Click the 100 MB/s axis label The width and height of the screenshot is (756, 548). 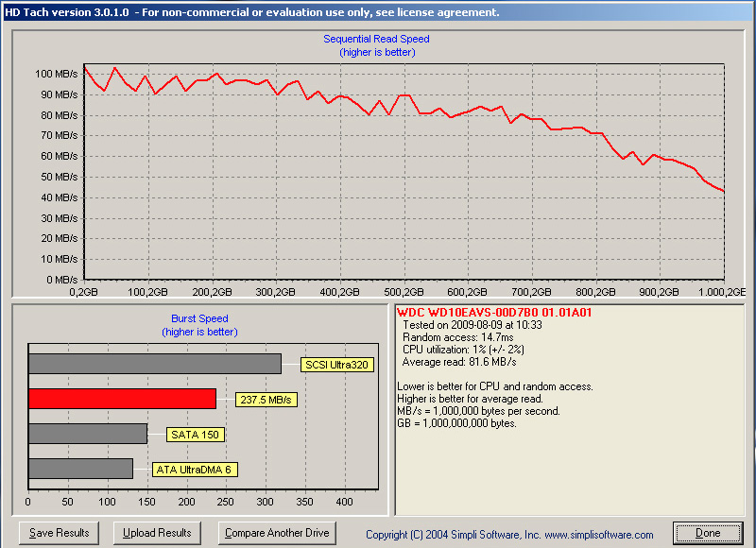[57, 74]
